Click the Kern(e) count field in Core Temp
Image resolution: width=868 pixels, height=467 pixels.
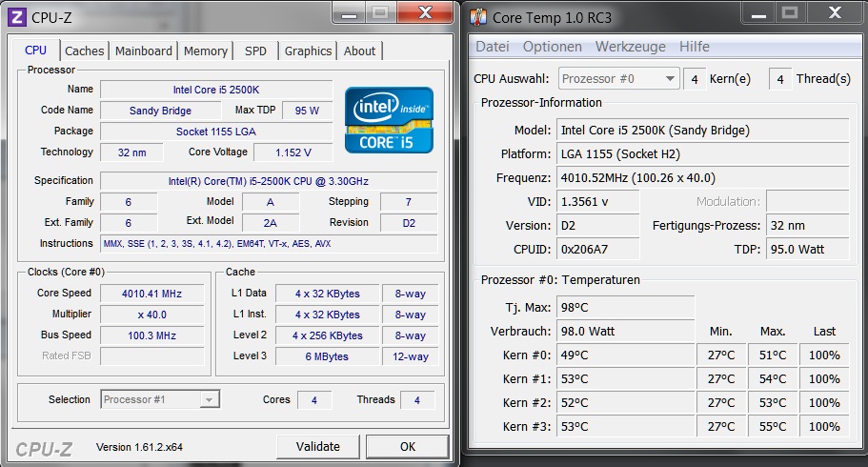pos(695,79)
